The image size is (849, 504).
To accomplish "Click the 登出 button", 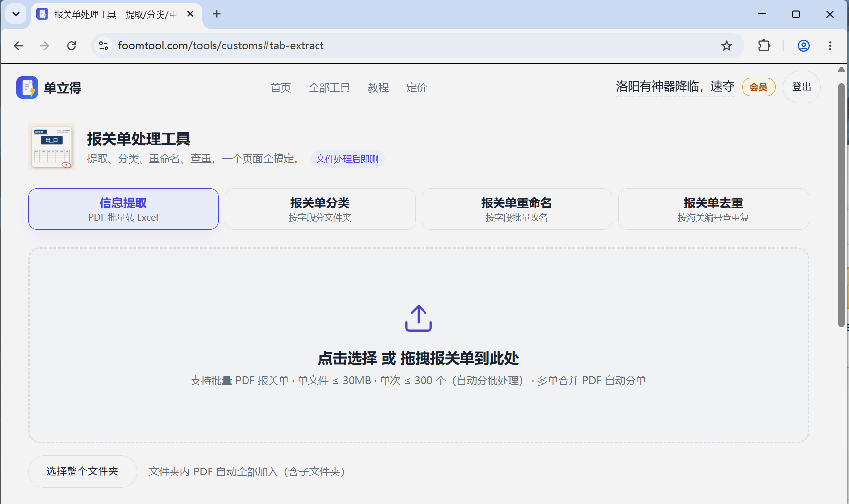I will point(802,87).
